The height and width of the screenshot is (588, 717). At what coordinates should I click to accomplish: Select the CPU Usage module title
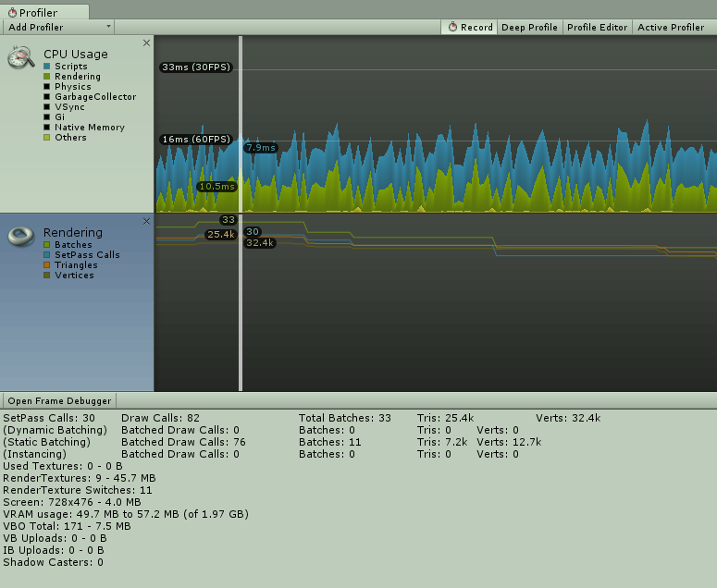[76, 54]
